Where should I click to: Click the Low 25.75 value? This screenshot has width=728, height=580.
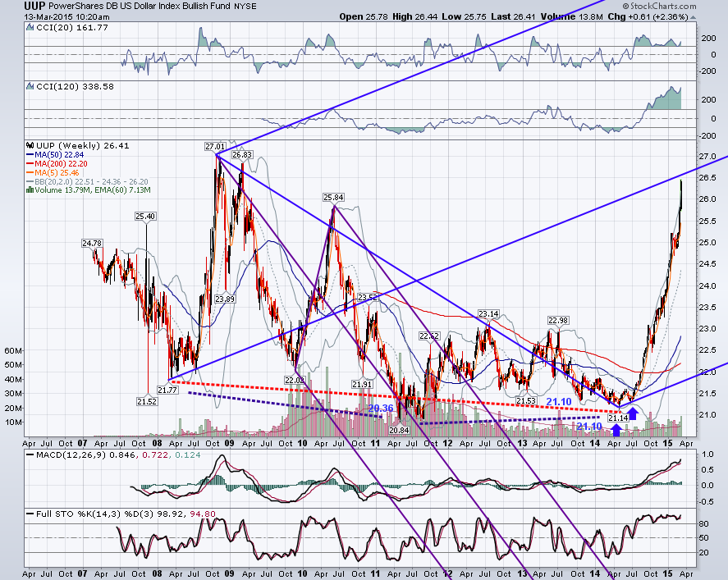464,16
